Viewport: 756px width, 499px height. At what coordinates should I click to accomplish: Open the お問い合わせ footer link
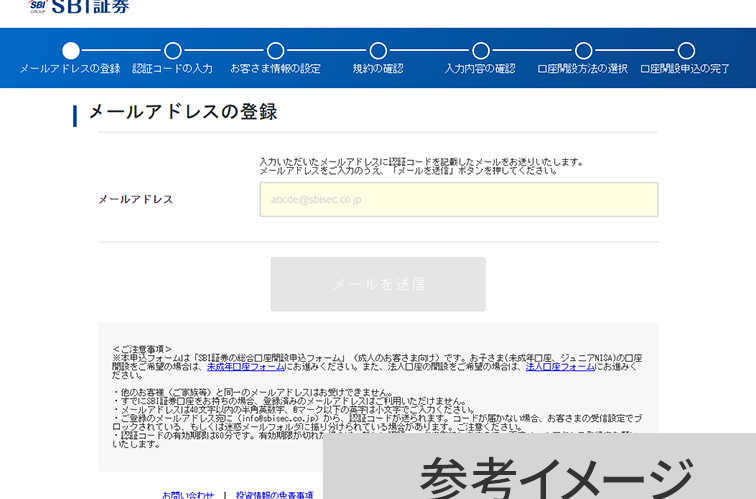pyautogui.click(x=188, y=494)
